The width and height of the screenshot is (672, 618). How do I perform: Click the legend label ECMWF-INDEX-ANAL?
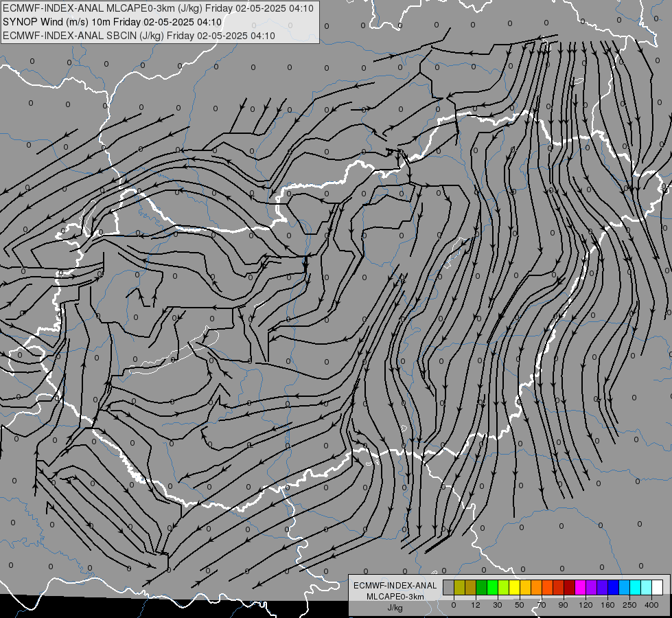pos(395,586)
